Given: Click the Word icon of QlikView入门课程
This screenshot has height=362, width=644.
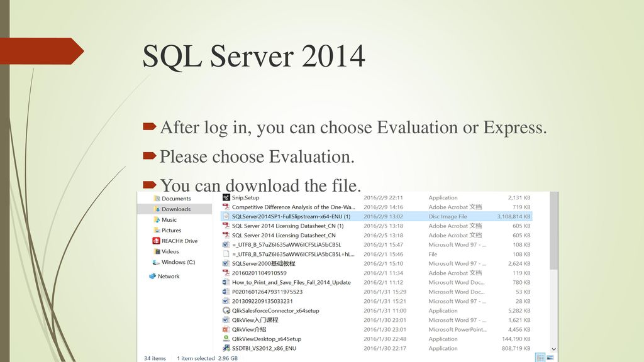Looking at the screenshot, I should click(x=226, y=320).
